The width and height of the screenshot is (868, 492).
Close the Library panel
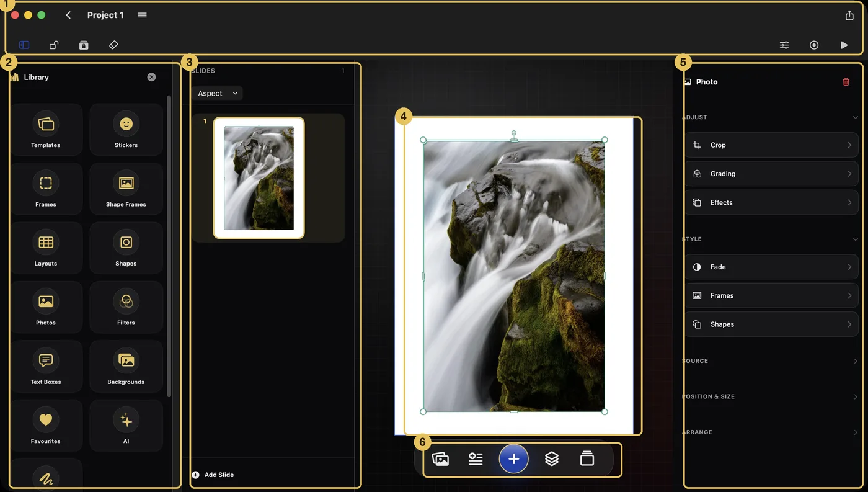tap(151, 77)
